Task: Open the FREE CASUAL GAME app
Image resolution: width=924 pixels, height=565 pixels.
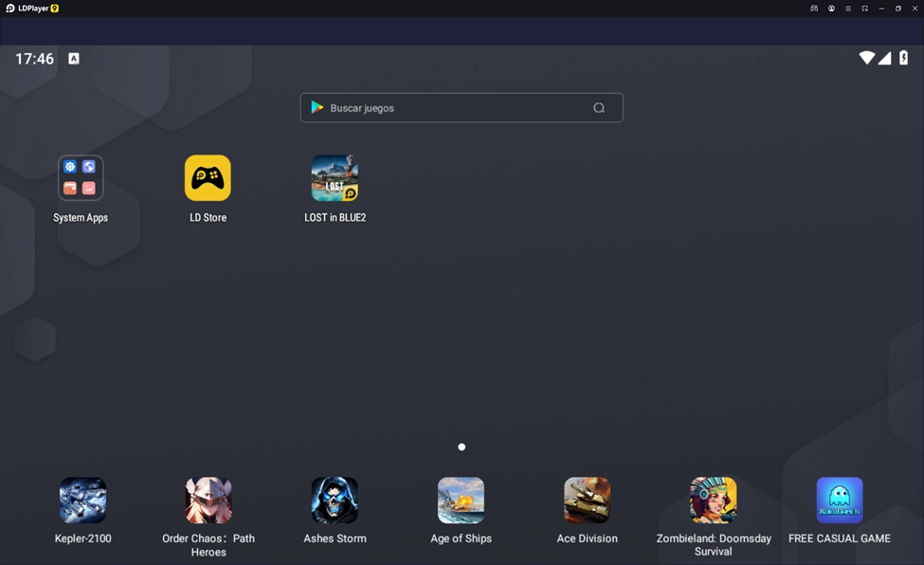Action: 840,501
